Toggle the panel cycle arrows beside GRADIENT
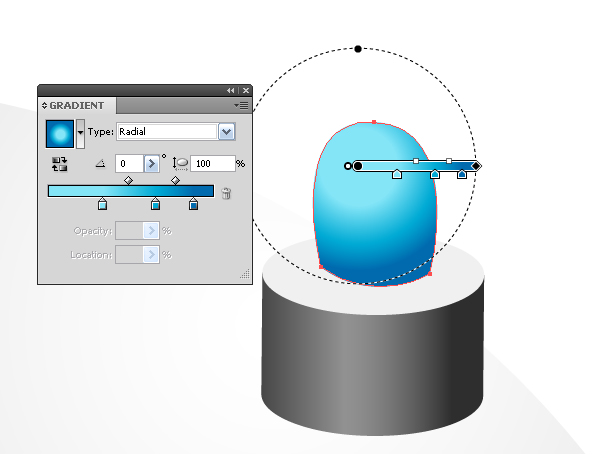 (x=44, y=105)
